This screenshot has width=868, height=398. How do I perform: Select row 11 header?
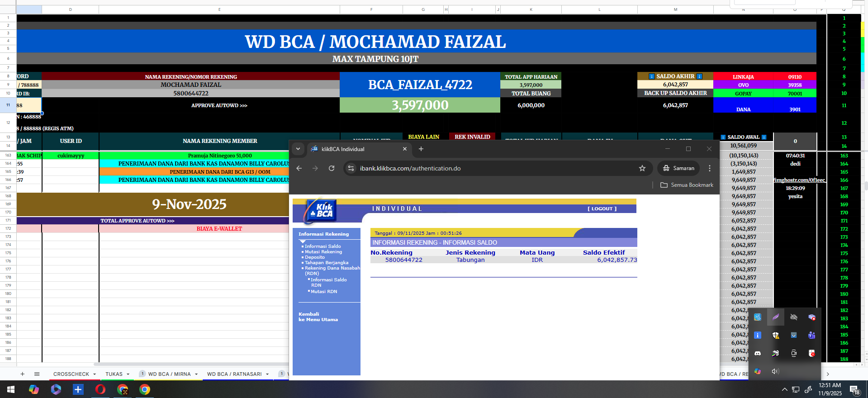click(8, 105)
